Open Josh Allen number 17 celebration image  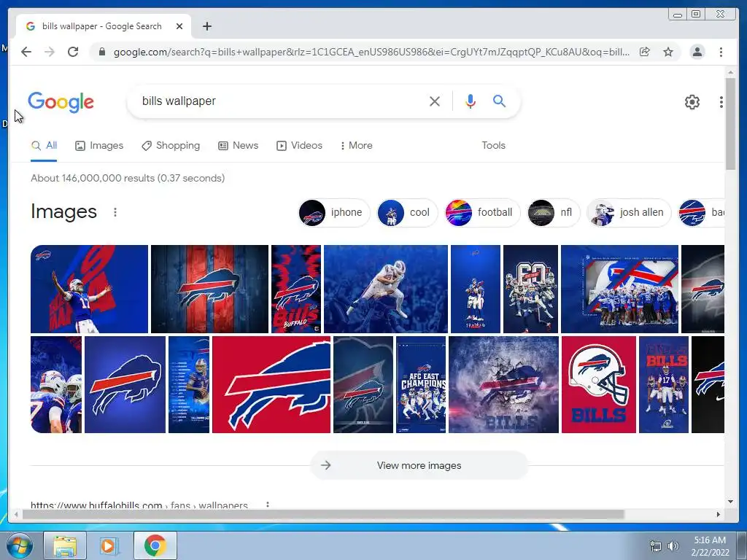click(89, 289)
